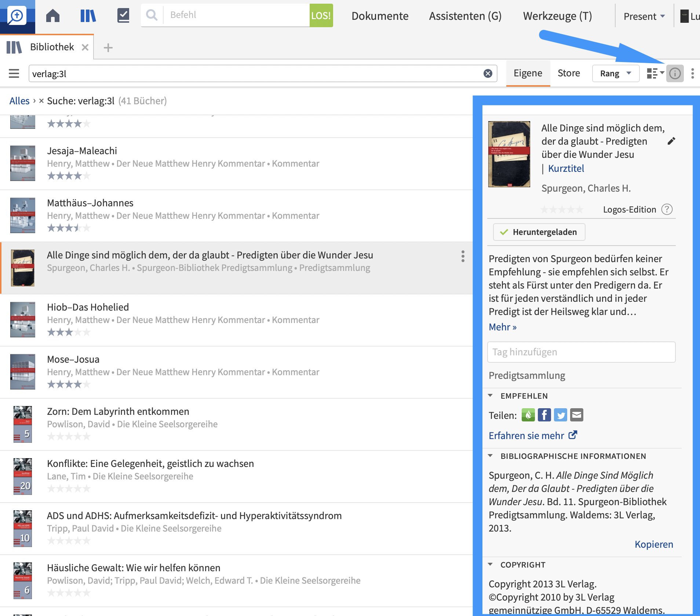Screen dimensions: 700x616
Task: Open the Dokumente menu
Action: click(x=380, y=16)
